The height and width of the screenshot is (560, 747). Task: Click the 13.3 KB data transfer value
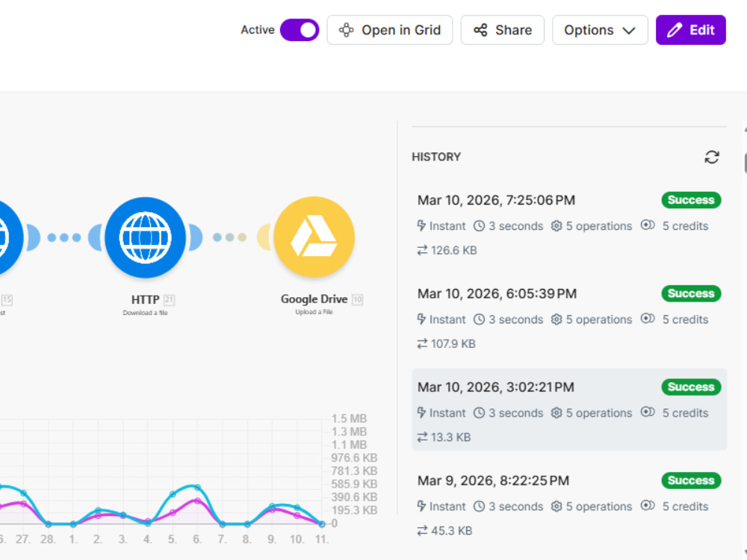click(450, 437)
